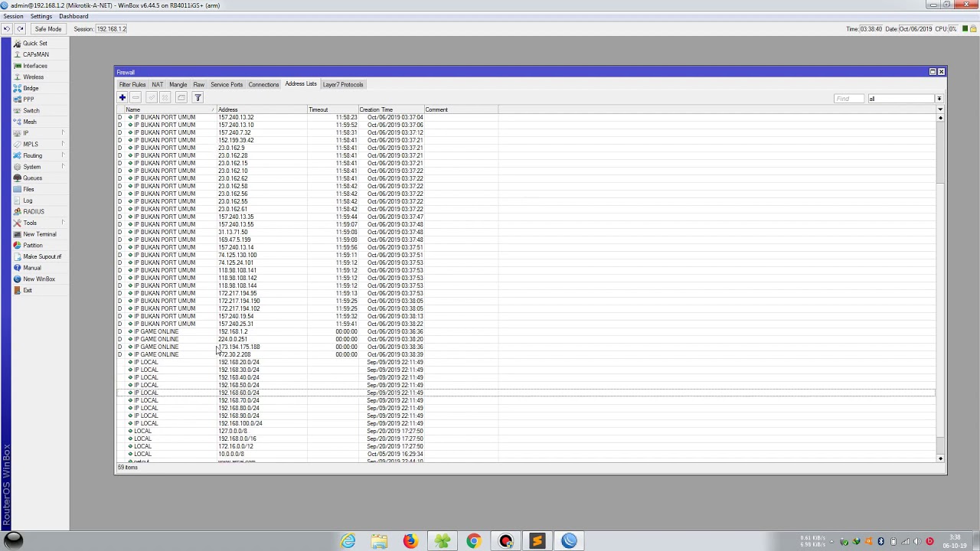980x551 pixels.
Task: Click the padlock icon in status bar
Action: [x=973, y=29]
